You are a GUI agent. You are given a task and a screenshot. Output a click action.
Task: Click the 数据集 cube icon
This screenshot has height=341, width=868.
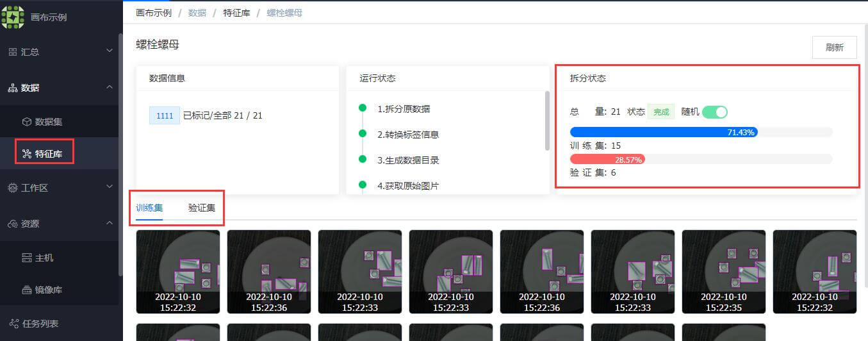click(27, 121)
